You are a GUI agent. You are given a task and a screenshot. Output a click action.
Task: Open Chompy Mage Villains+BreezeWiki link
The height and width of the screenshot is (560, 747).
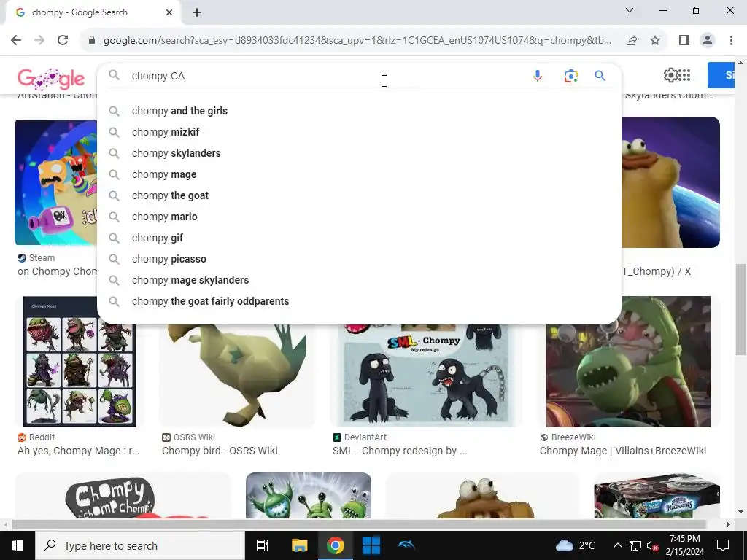[x=623, y=451]
